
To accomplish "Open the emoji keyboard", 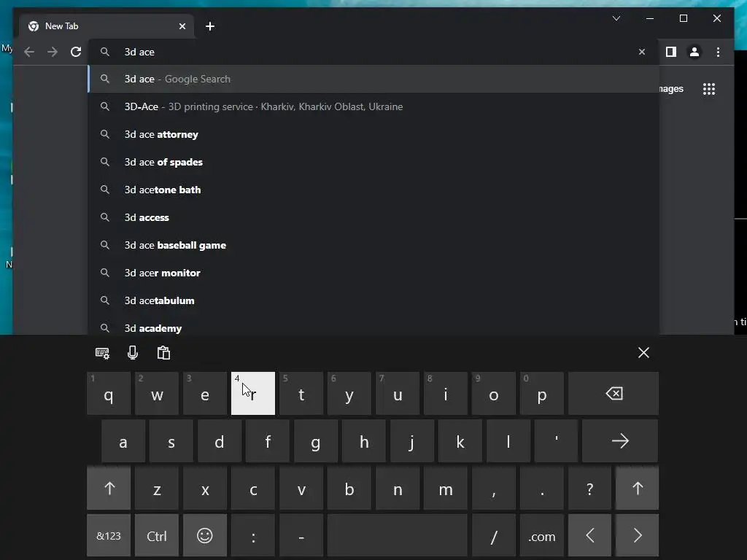I will click(205, 536).
